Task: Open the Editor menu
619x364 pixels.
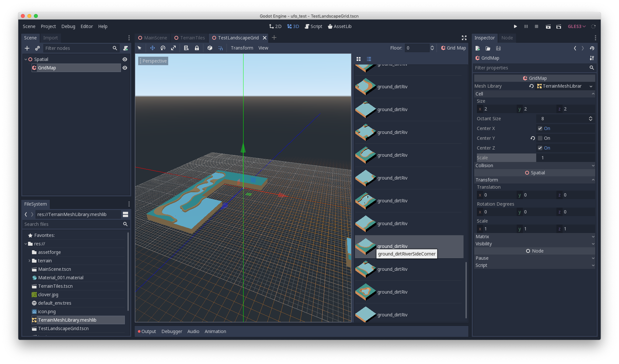Action: pyautogui.click(x=87, y=26)
